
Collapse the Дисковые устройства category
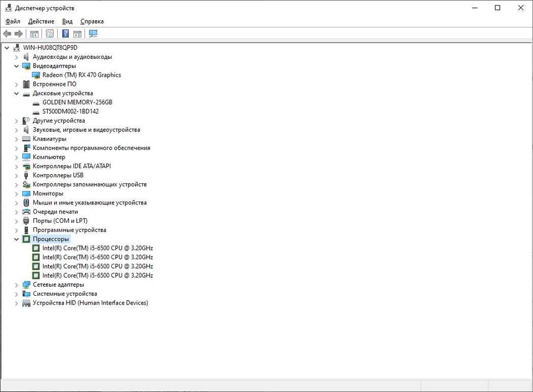pos(16,93)
